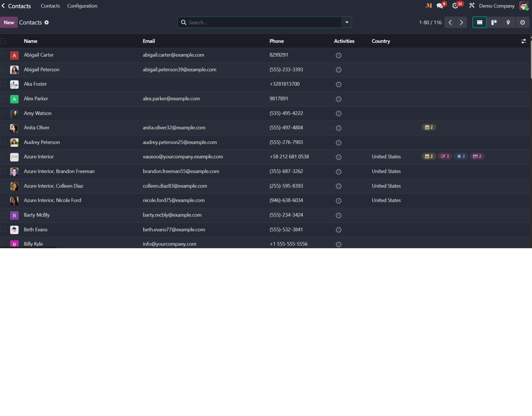
Task: Open the Activity view
Action: click(x=522, y=22)
